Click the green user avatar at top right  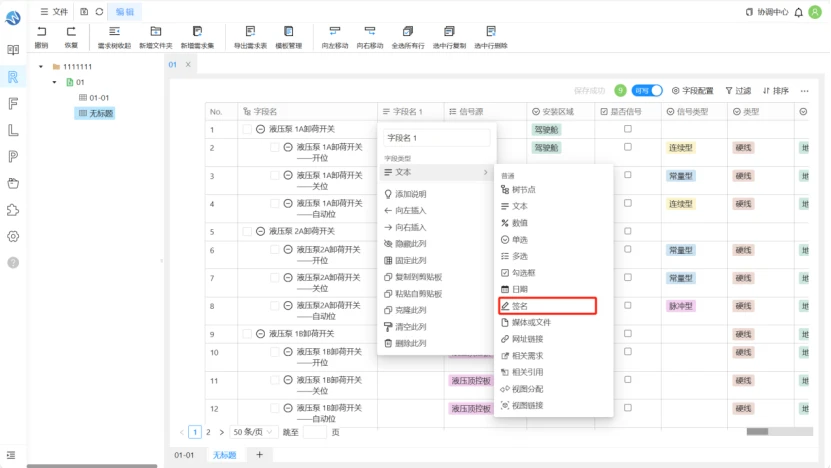pyautogui.click(x=815, y=12)
